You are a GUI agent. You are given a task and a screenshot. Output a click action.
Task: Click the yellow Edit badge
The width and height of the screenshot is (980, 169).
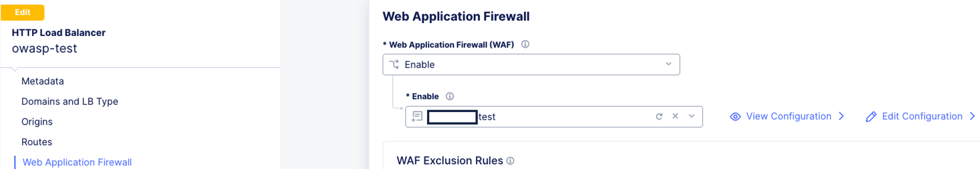pyautogui.click(x=22, y=12)
